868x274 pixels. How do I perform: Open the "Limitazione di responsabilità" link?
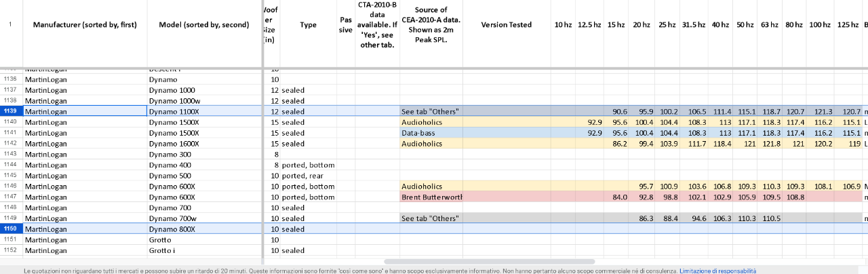717,271
